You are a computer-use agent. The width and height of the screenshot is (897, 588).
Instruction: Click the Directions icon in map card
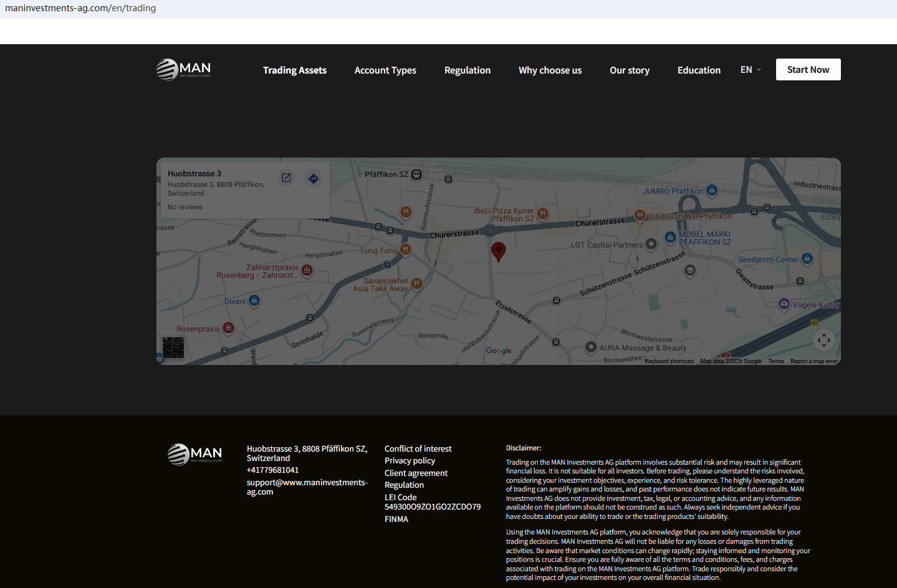[x=314, y=179]
